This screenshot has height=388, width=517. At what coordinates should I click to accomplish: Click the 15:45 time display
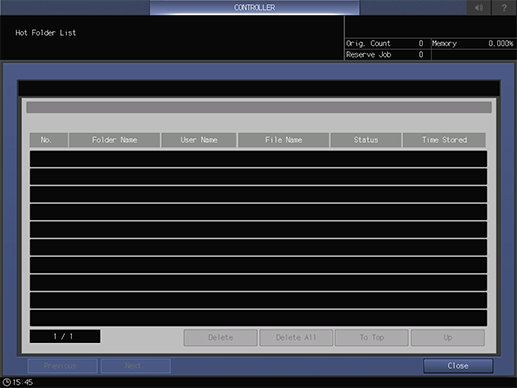[23, 382]
